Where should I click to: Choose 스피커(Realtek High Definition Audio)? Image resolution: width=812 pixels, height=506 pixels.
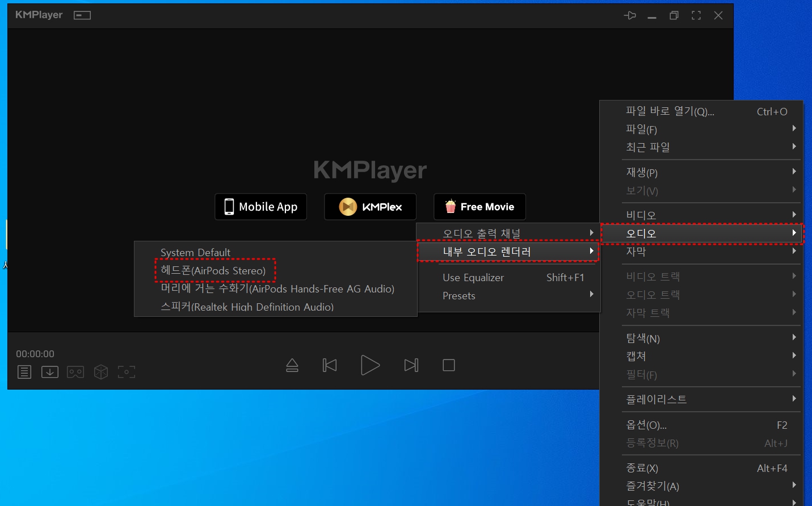click(x=276, y=307)
